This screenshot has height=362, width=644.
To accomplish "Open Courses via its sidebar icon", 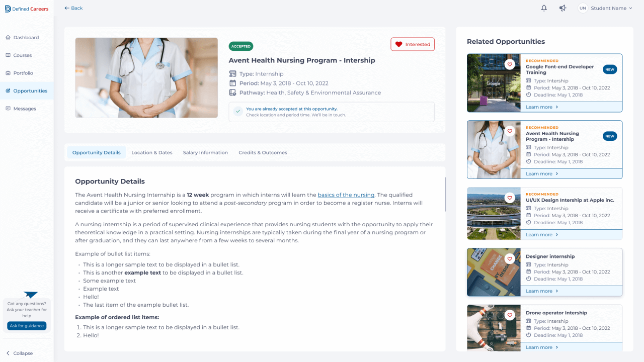I will [x=8, y=55].
